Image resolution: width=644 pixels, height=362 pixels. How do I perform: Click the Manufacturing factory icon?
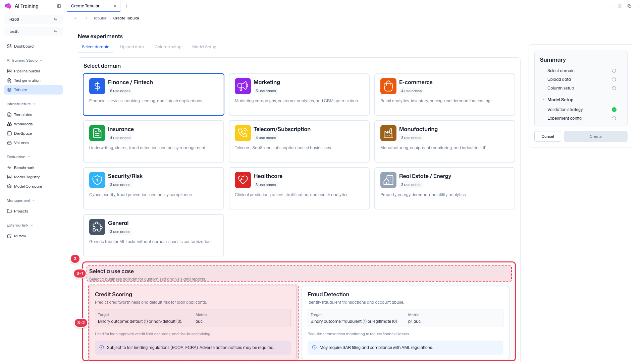click(x=388, y=133)
